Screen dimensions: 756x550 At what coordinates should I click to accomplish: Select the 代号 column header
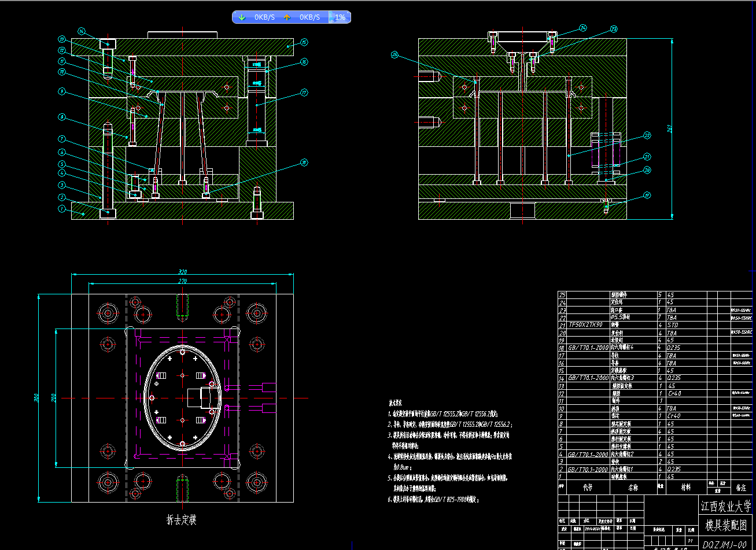coord(588,487)
